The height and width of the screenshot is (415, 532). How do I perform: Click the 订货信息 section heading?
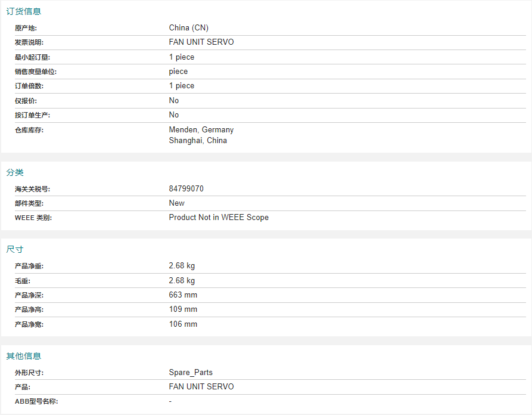(x=23, y=11)
